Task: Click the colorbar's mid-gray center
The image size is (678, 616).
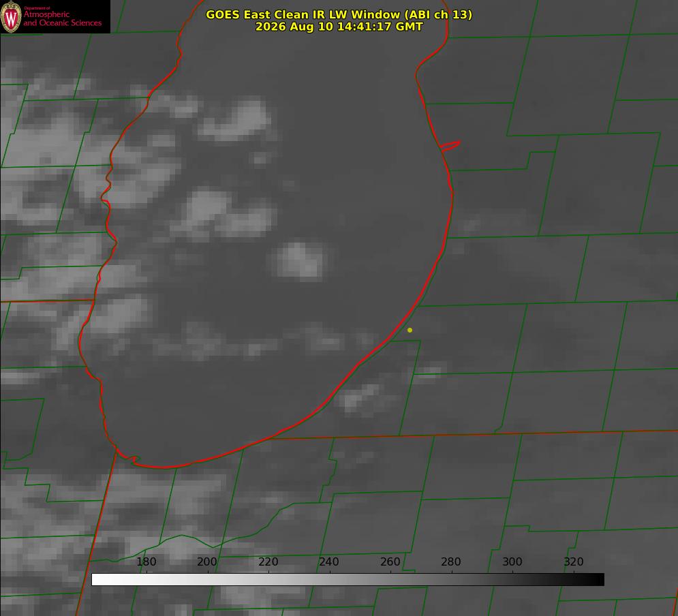Action: click(x=348, y=580)
